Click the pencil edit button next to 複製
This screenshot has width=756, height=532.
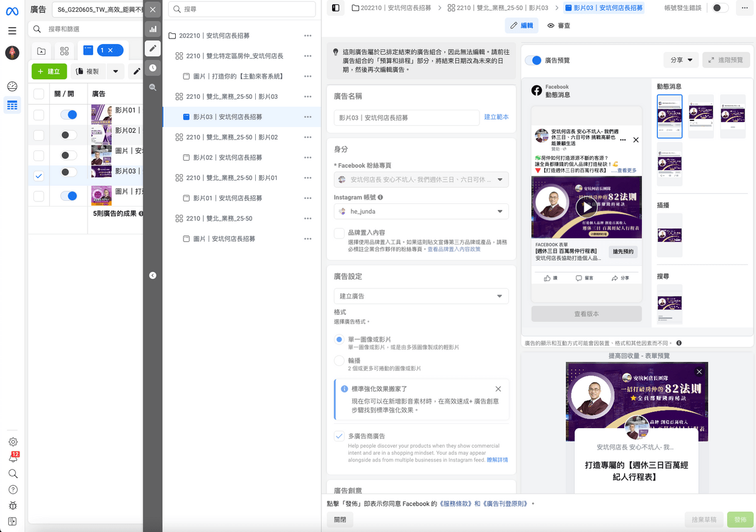136,71
